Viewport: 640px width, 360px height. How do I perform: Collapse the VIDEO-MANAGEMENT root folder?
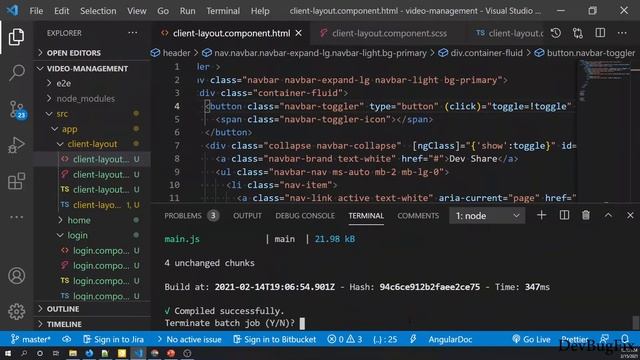(82, 69)
